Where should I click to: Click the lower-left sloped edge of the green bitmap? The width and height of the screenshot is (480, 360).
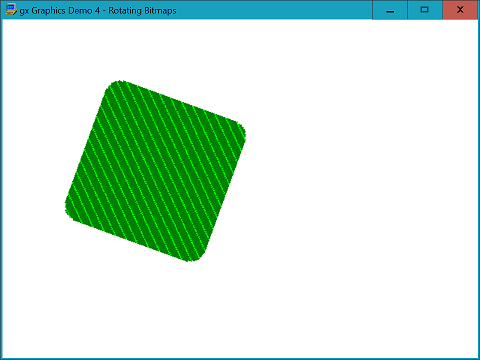130,239
